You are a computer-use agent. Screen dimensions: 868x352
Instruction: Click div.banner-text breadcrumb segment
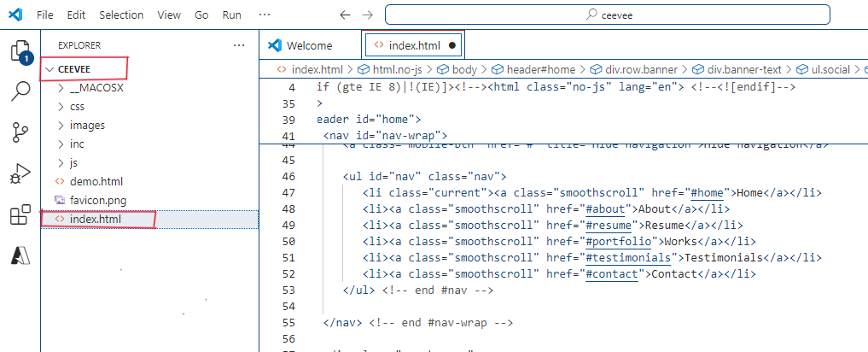point(744,69)
